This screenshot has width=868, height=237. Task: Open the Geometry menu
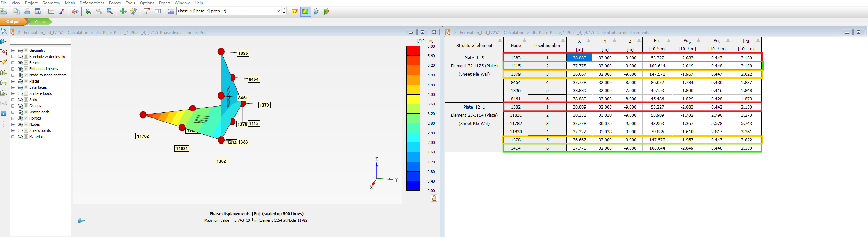51,3
